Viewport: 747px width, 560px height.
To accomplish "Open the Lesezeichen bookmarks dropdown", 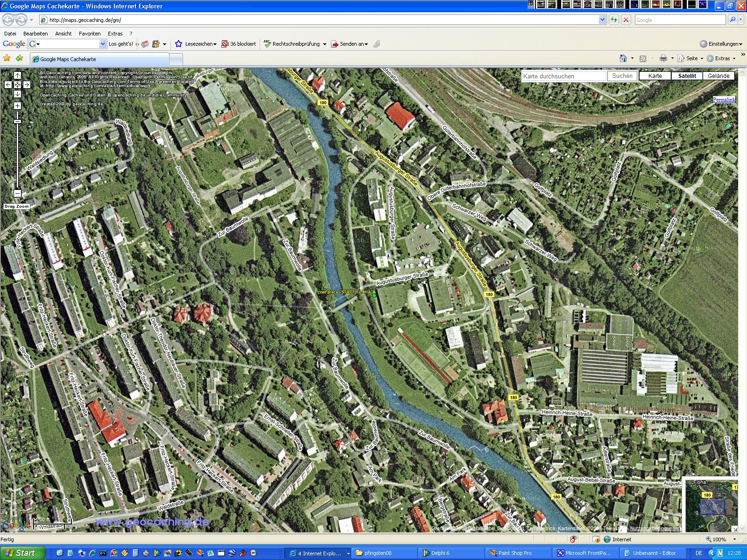I will pyautogui.click(x=196, y=44).
